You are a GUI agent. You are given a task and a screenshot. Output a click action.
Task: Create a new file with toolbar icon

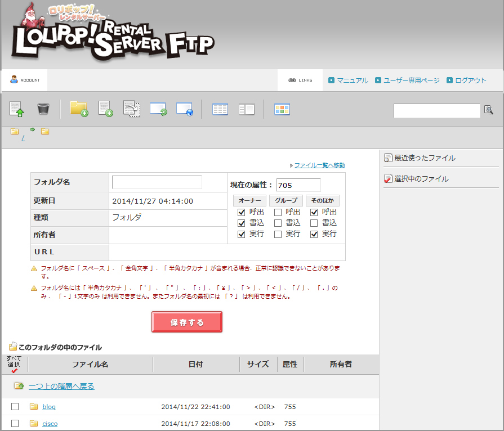[x=105, y=109]
